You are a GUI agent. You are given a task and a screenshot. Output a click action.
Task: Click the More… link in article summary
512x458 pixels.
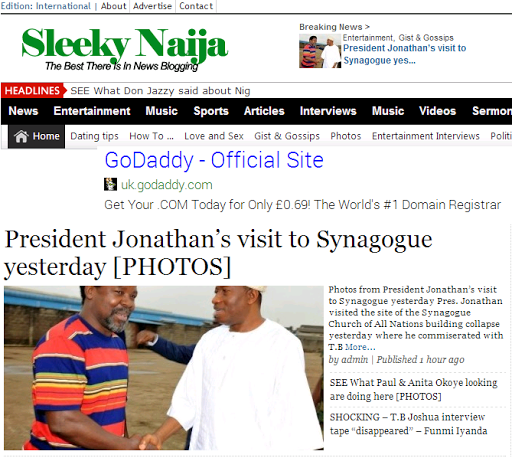[x=360, y=347]
